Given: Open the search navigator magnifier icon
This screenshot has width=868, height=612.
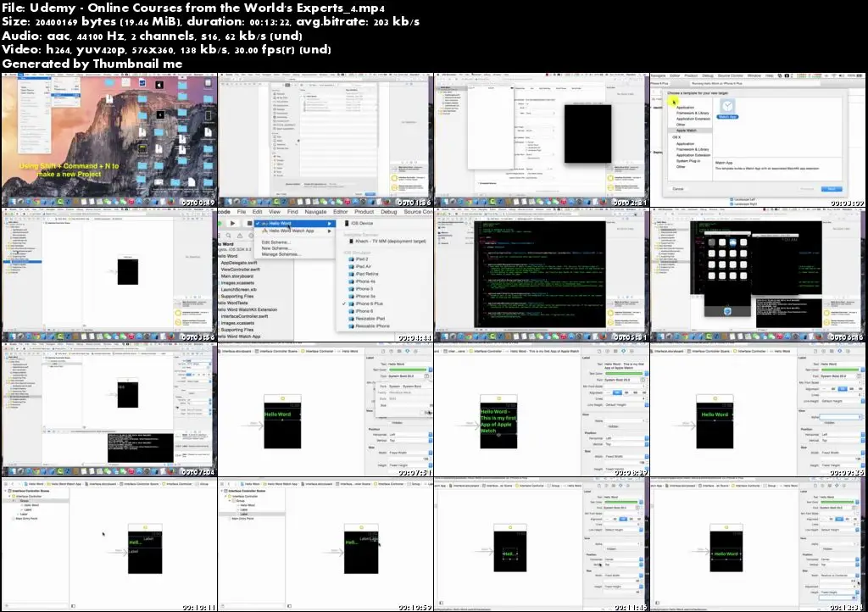Looking at the screenshot, I should pos(228,235).
